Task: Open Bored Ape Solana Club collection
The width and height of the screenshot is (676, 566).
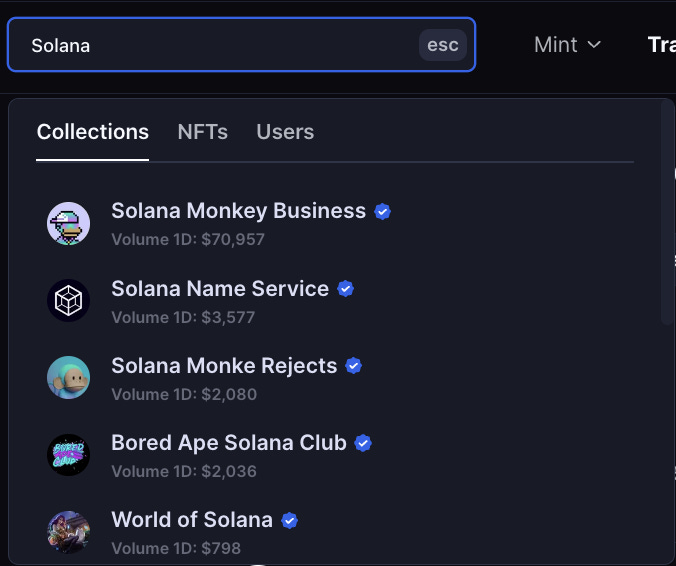Action: [229, 442]
